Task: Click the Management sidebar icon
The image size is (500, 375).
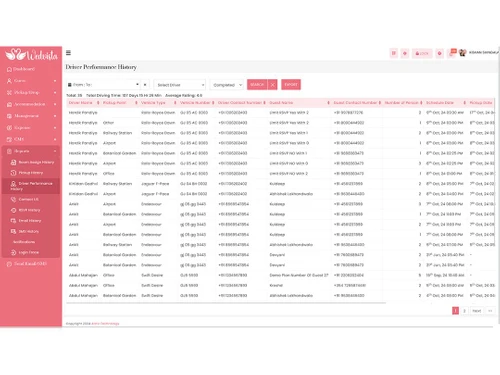Action: (x=9, y=116)
